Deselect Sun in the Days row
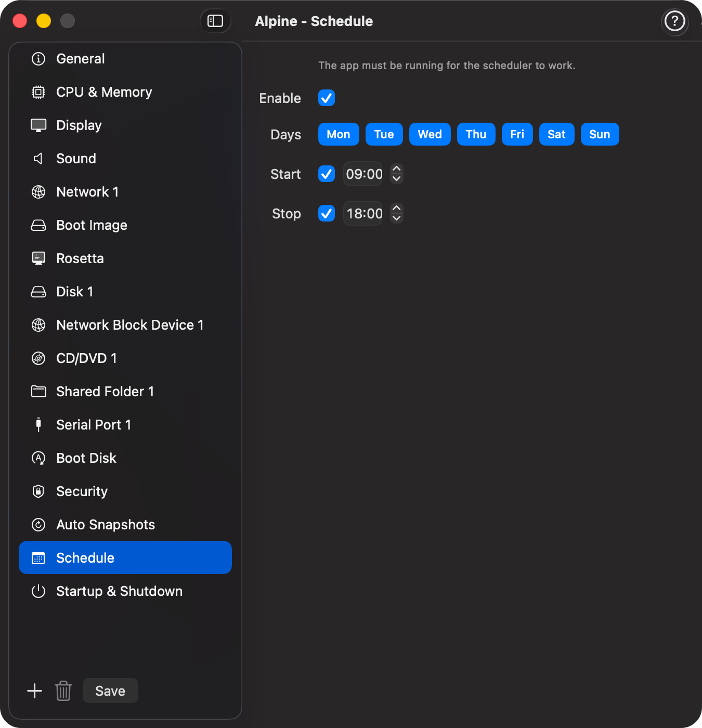The image size is (702, 728). [600, 134]
